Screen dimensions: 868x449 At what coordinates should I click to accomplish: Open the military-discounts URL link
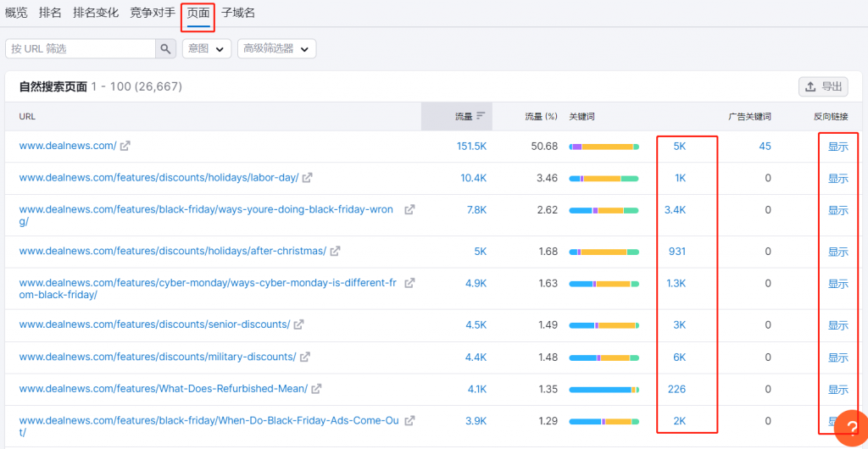[158, 357]
